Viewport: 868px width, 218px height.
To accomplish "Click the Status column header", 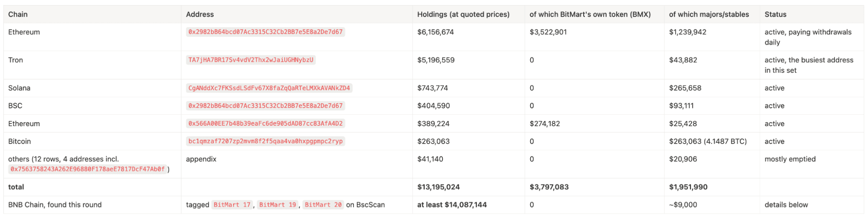I will [775, 14].
